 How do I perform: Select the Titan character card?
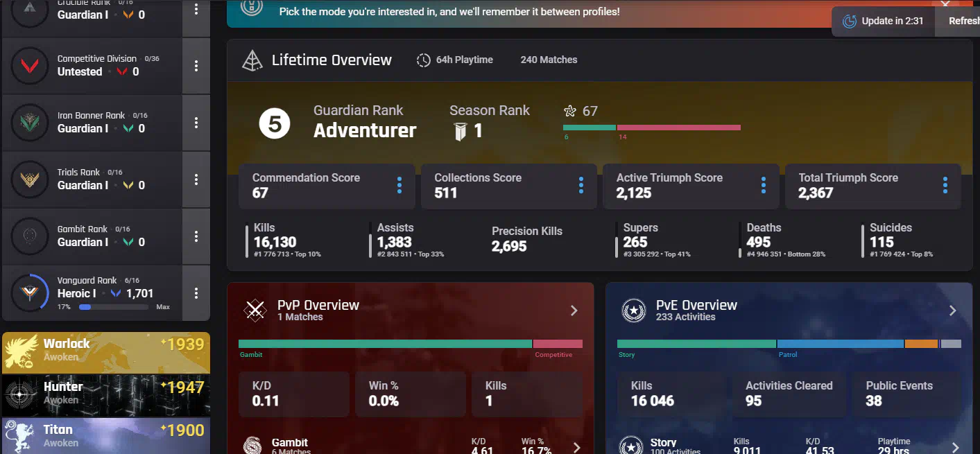[106, 435]
